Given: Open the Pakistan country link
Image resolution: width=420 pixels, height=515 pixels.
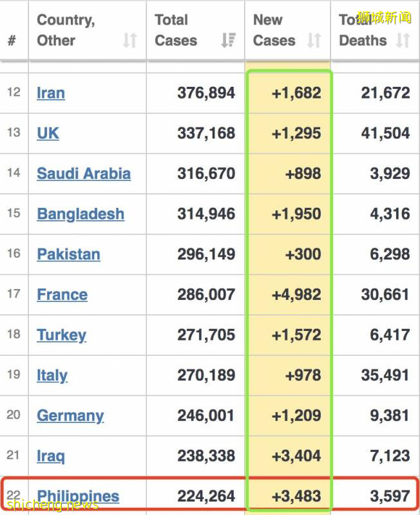Looking at the screenshot, I should [68, 254].
